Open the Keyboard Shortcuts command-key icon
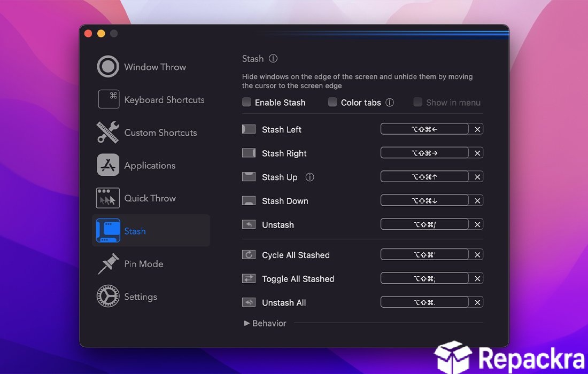Viewport: 588px width, 374px height. 109,99
